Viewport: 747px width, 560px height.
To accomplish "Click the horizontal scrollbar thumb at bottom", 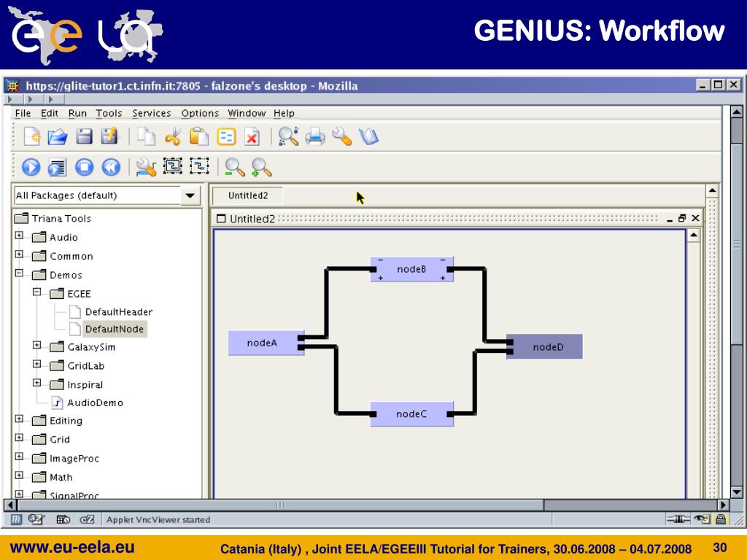I will (x=281, y=505).
